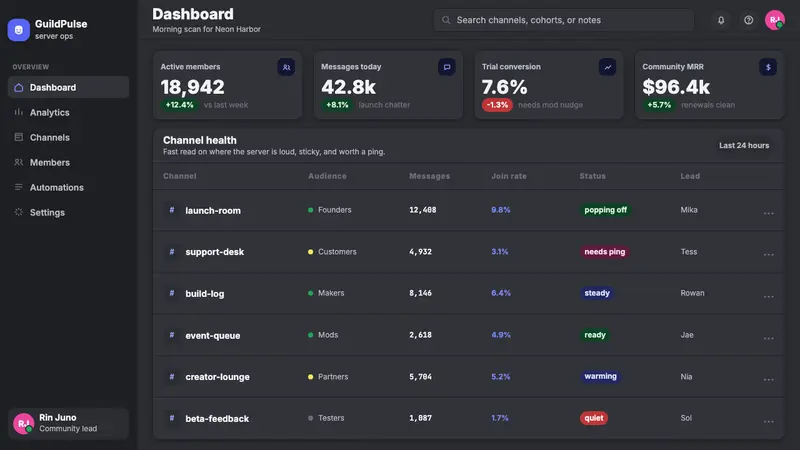
Task: Open the Members menu item
Action: tap(68, 162)
